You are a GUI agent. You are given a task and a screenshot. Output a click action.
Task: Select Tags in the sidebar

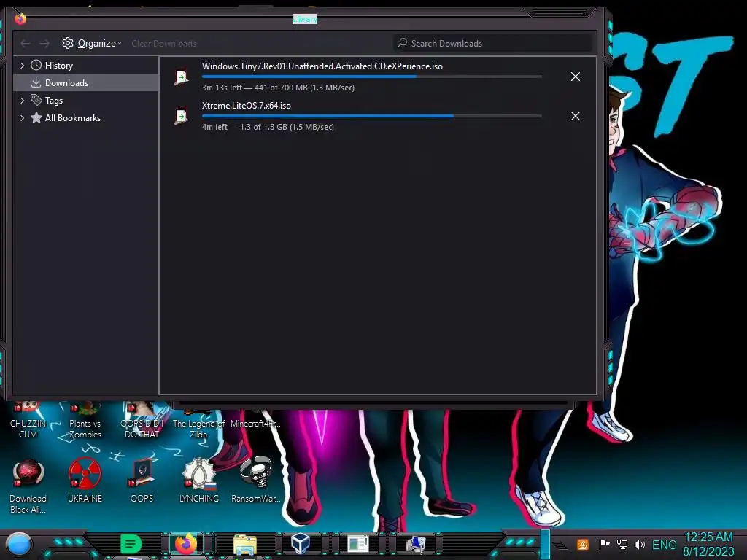[x=54, y=101]
